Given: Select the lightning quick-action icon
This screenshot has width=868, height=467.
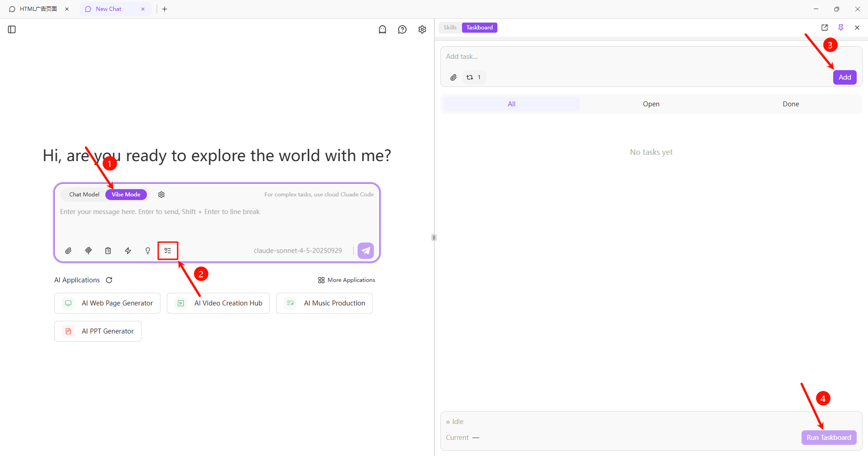Looking at the screenshot, I should coord(128,250).
